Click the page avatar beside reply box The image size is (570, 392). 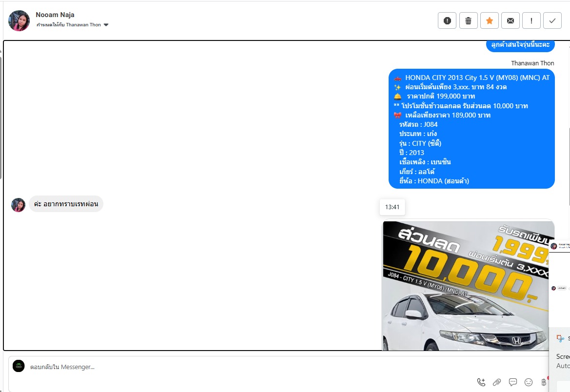tap(19, 366)
